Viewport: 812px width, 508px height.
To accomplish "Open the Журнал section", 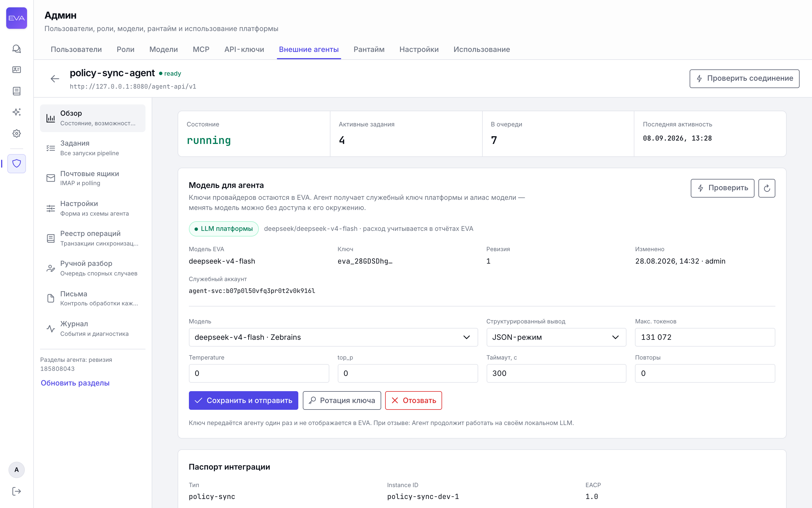I will (92, 329).
